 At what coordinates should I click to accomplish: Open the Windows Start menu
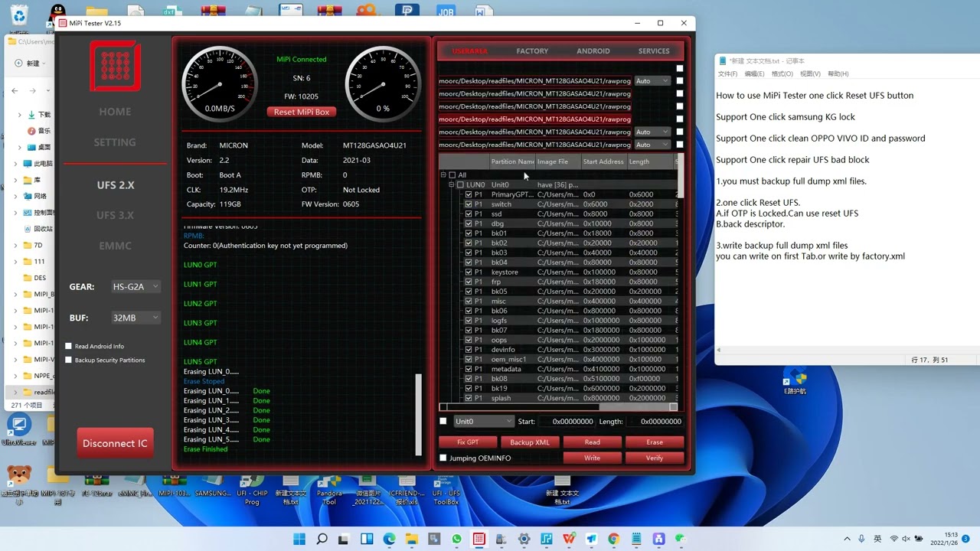tap(299, 539)
